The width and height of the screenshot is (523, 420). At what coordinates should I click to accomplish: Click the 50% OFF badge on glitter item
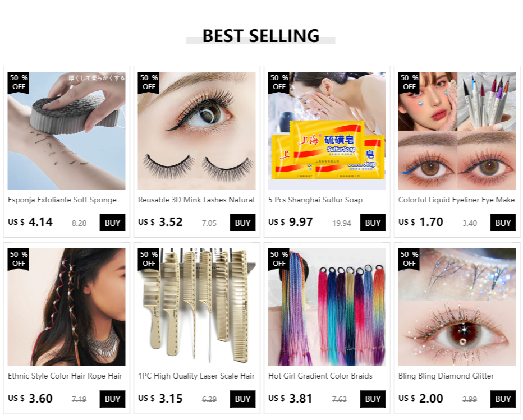click(409, 259)
